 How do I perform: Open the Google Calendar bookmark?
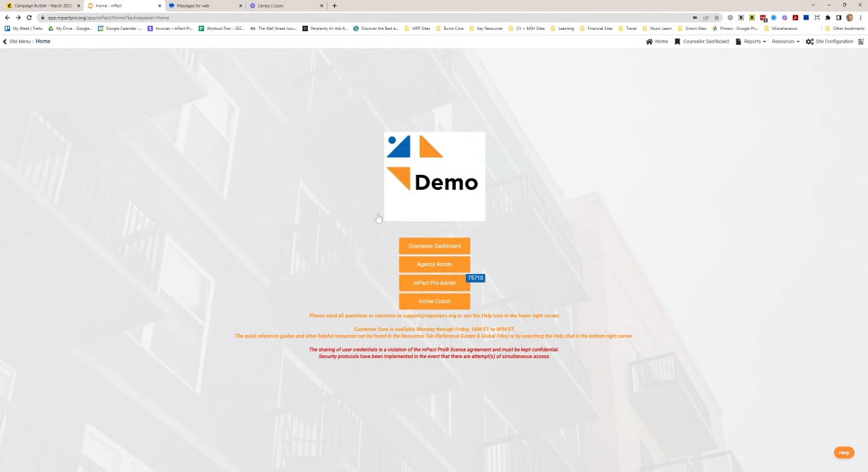point(120,28)
